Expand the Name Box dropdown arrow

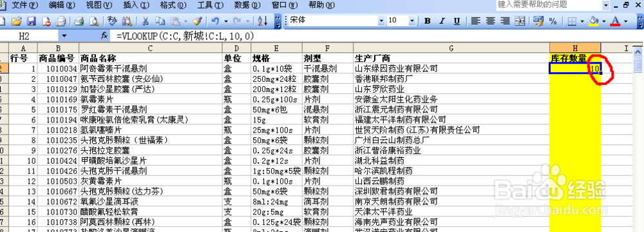click(x=64, y=36)
